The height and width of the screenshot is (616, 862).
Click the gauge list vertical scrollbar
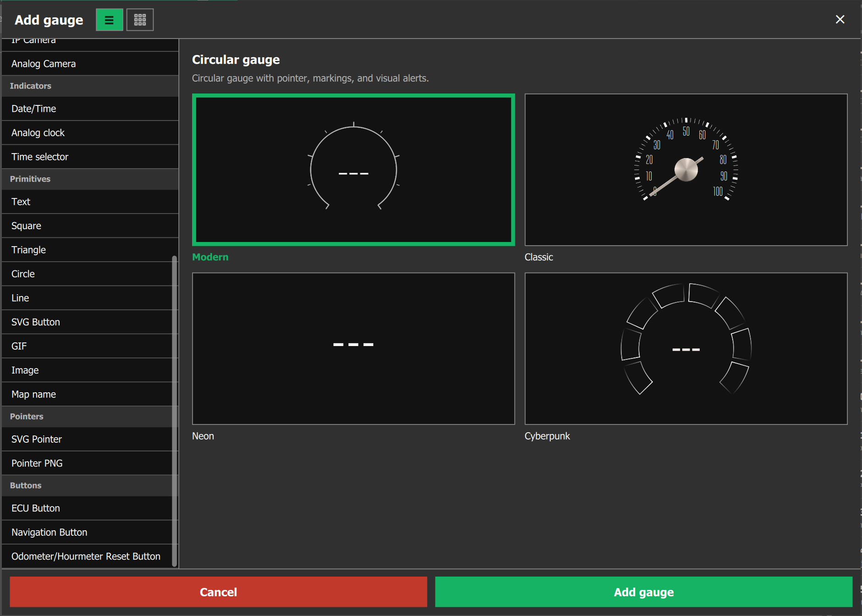175,411
